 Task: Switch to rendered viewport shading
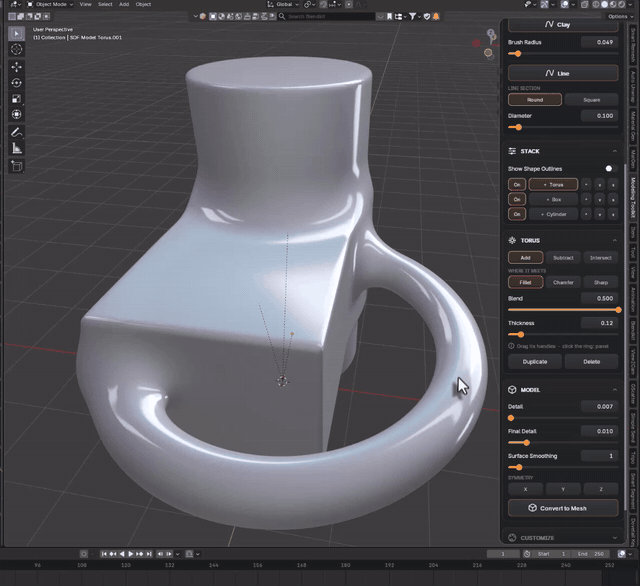click(x=621, y=4)
